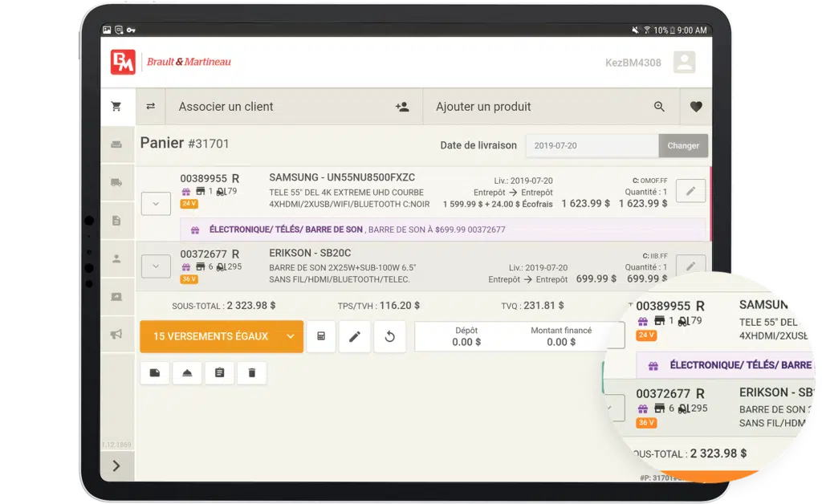Viewport: 822px width, 504px height.
Task: Click the magnifier icon in Ajouter un produit
Action: 659,107
